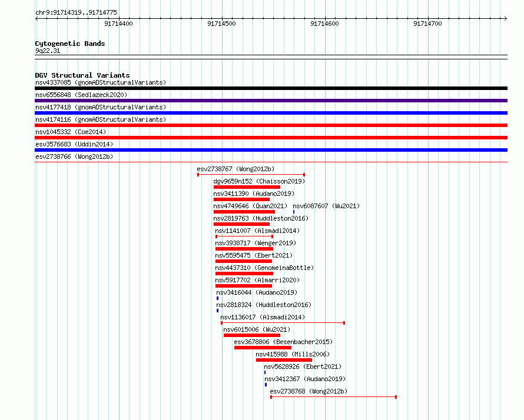Click nsv3411390 (Audano2019) label
Screen dimensions: 524x420
click(x=254, y=194)
